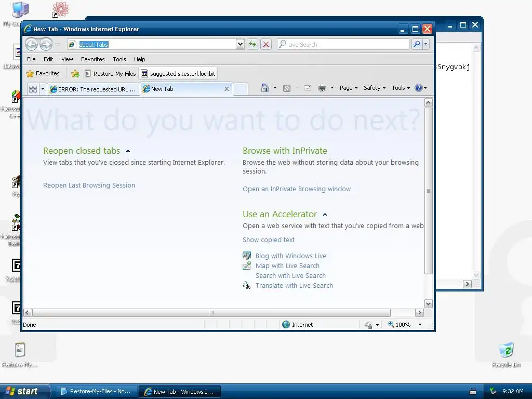The width and height of the screenshot is (532, 399).
Task: Click the Read Mail icon
Action: 308,88
